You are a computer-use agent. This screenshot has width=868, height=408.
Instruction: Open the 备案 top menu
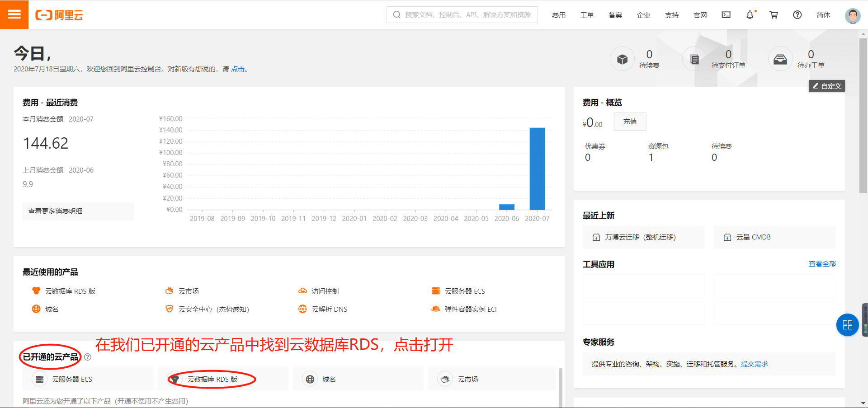point(615,15)
